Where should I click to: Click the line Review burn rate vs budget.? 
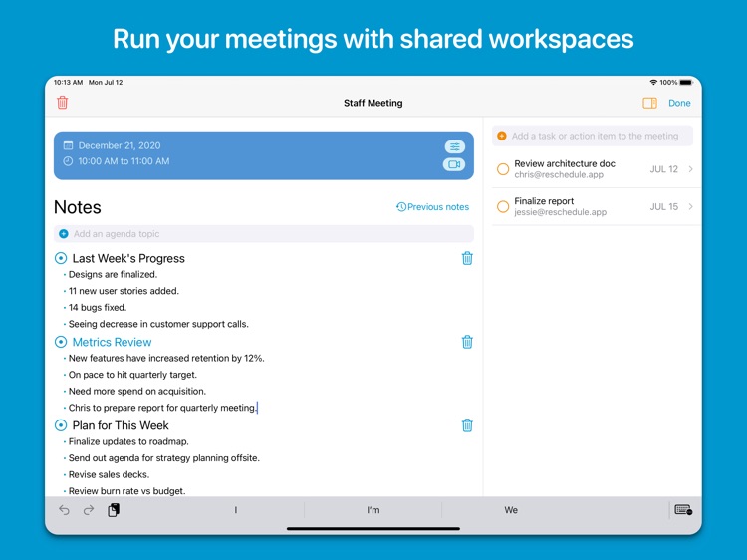pyautogui.click(x=127, y=491)
